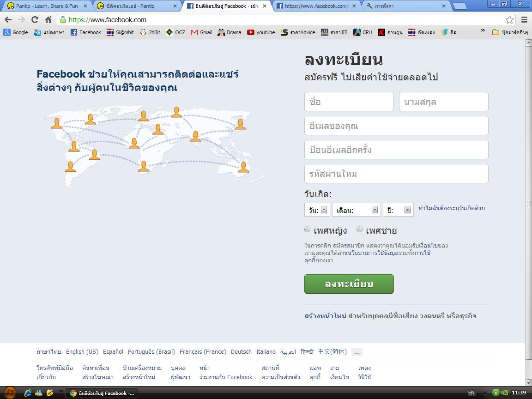Viewport: 532px width, 399px height.
Task: Open the youtube bookmark
Action: click(261, 32)
